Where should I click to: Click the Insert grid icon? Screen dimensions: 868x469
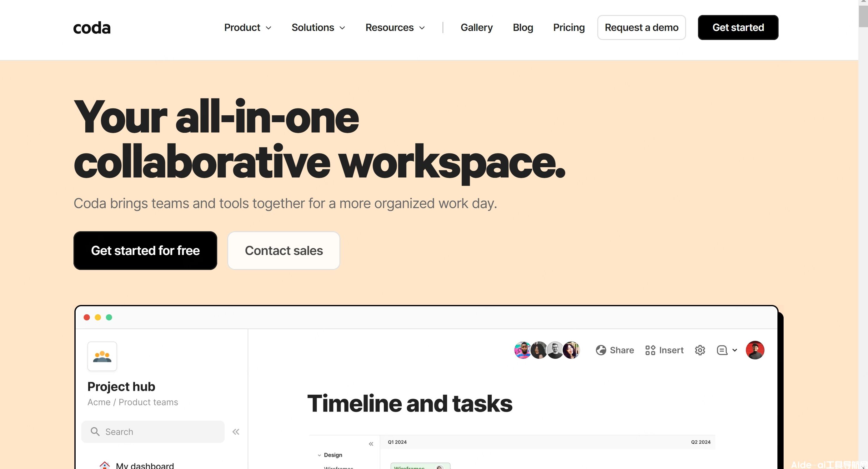650,350
